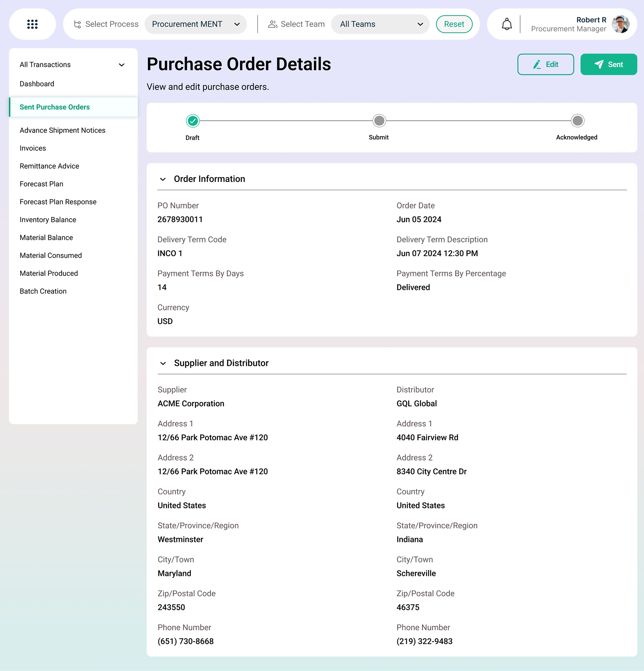Go to Invoices in the sidebar
Screen dimensions: 644x671
pyautogui.click(x=33, y=148)
